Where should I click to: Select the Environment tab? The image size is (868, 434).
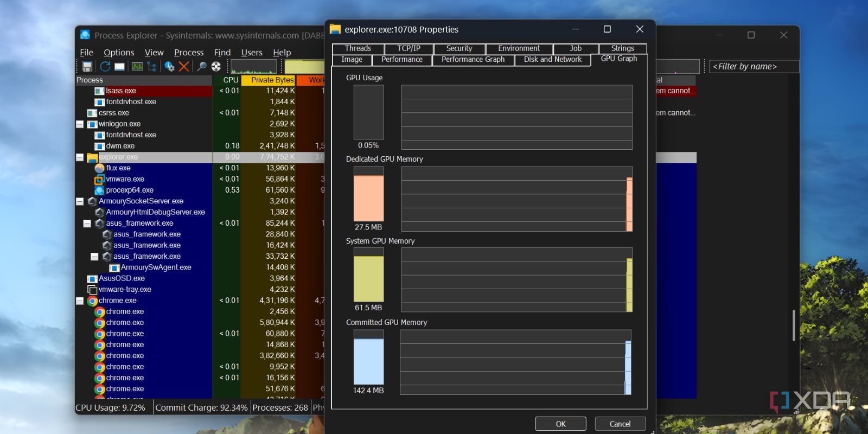519,48
